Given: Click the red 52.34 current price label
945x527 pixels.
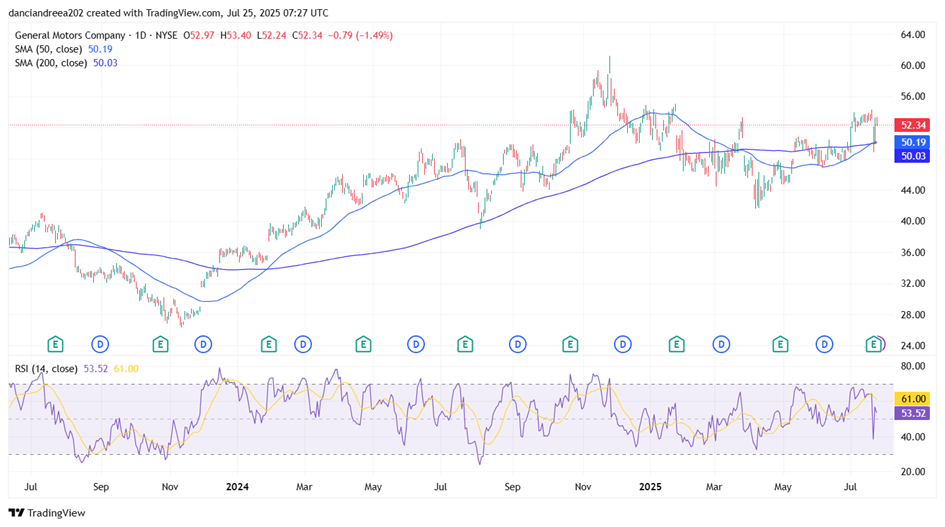Looking at the screenshot, I should (x=914, y=125).
